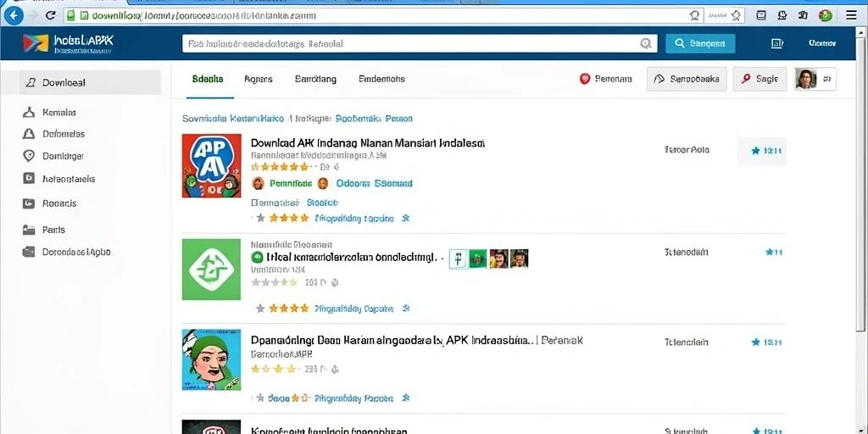Click the green round extension icon in the toolbar
The height and width of the screenshot is (434, 868).
tap(826, 15)
